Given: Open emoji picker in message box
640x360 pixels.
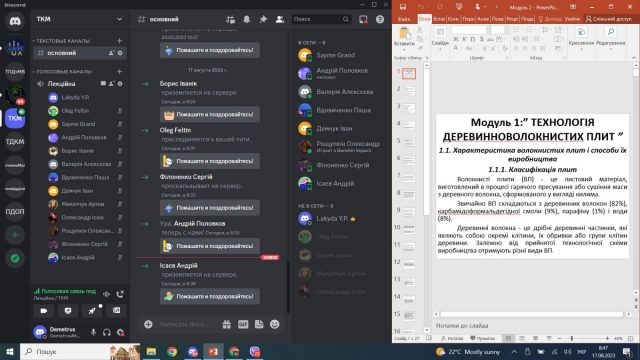Looking at the screenshot, I should [275, 324].
